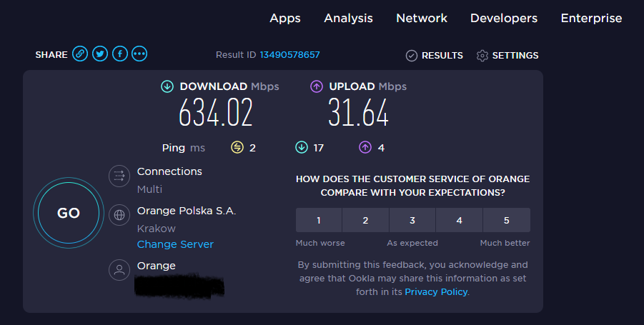Open the Apps menu

pos(285,19)
